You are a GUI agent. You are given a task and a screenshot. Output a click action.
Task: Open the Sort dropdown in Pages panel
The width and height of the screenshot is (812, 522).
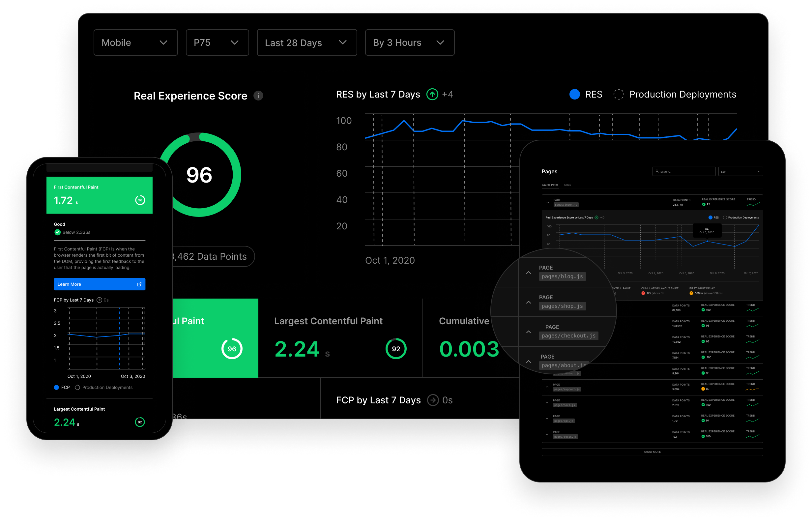click(740, 171)
